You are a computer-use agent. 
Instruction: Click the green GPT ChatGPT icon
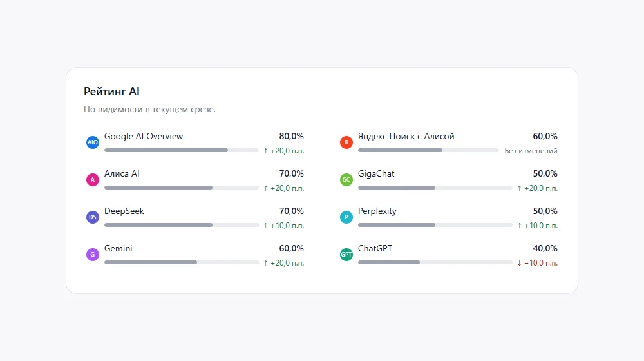[x=346, y=255]
